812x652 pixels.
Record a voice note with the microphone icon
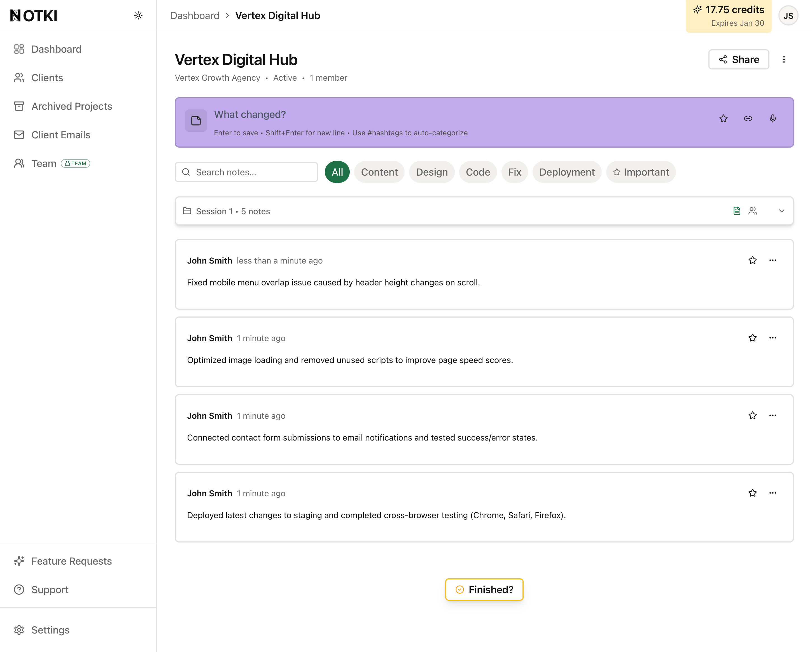(x=773, y=118)
